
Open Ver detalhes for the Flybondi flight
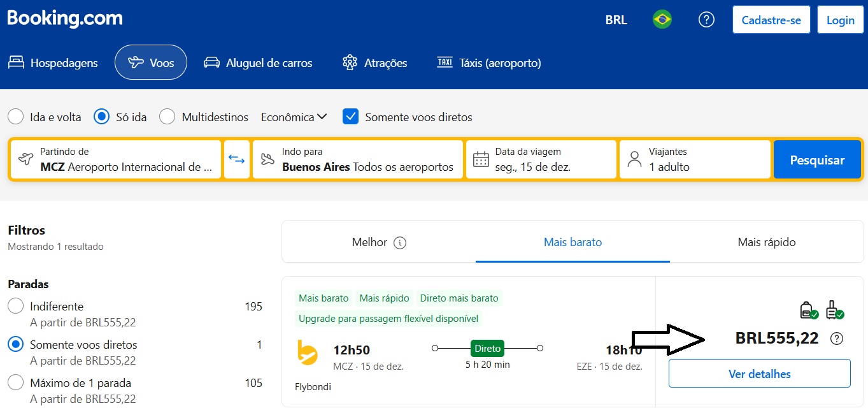click(759, 374)
